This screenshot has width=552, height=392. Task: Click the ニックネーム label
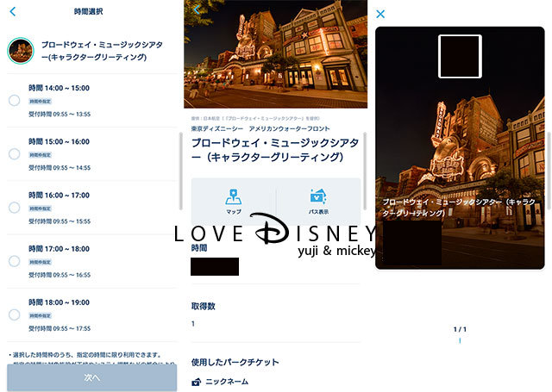[x=227, y=382]
